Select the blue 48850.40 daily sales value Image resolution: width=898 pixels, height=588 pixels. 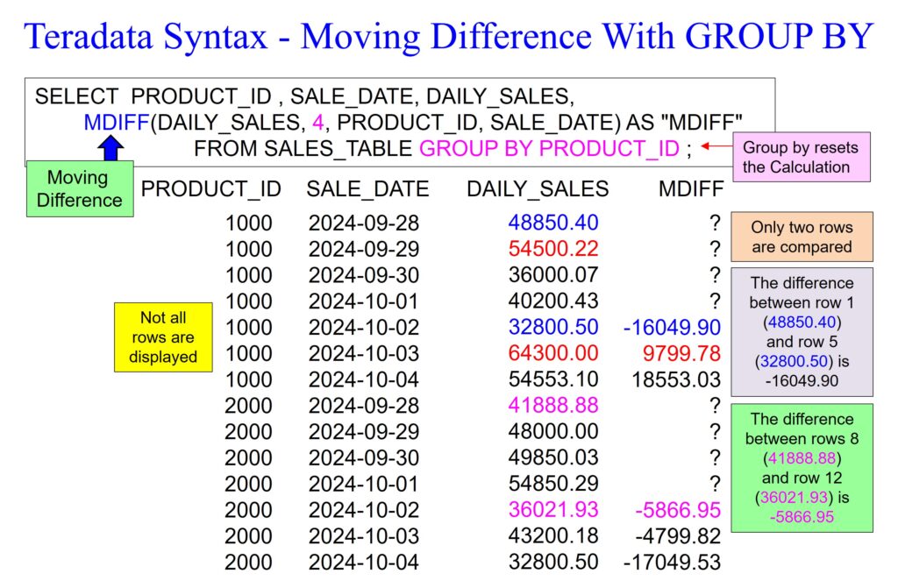[553, 223]
